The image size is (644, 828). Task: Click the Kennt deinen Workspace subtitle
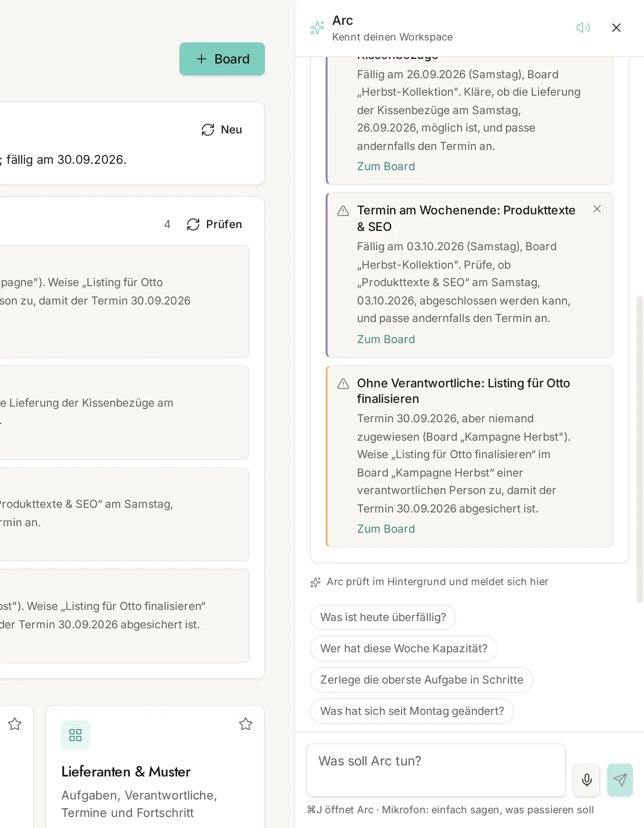(392, 37)
